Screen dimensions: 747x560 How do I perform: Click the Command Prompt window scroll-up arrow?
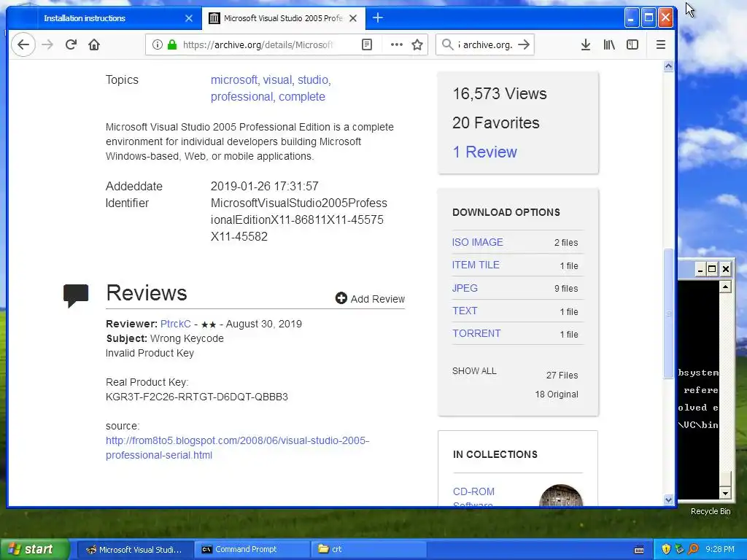(725, 287)
